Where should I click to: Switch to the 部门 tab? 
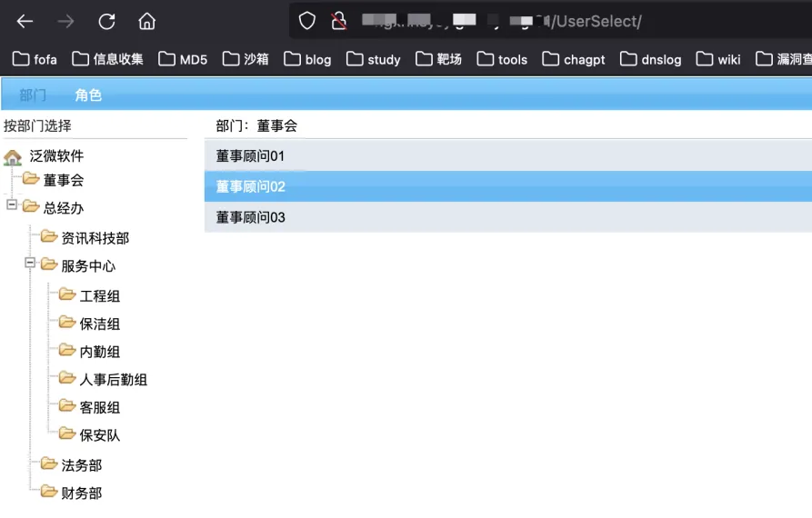33,95
